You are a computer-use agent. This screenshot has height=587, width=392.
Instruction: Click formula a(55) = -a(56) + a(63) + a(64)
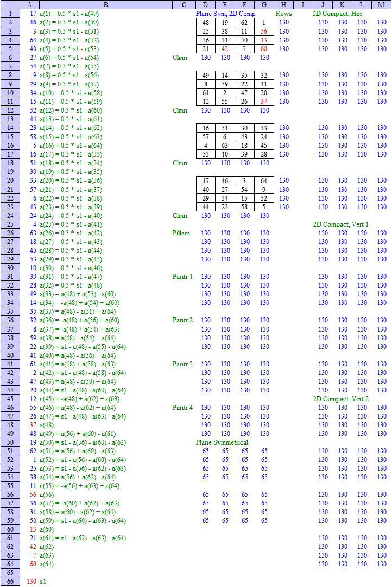tap(80, 486)
